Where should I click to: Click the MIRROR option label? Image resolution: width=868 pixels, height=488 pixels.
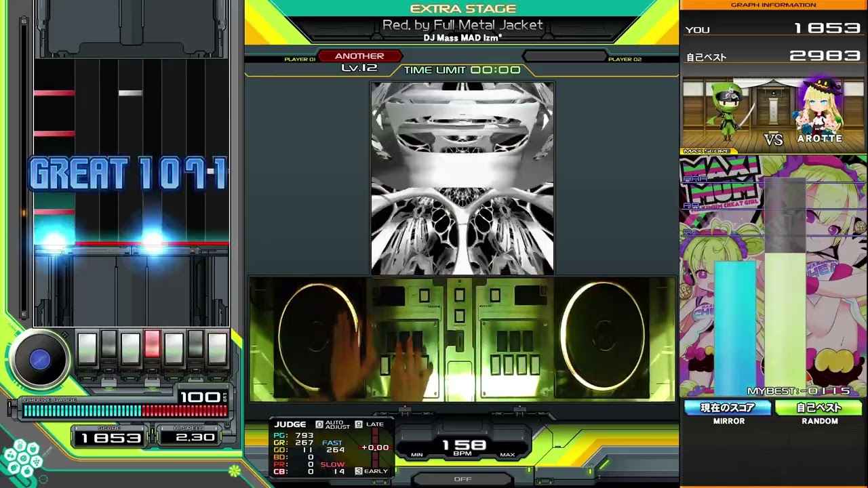[729, 421]
